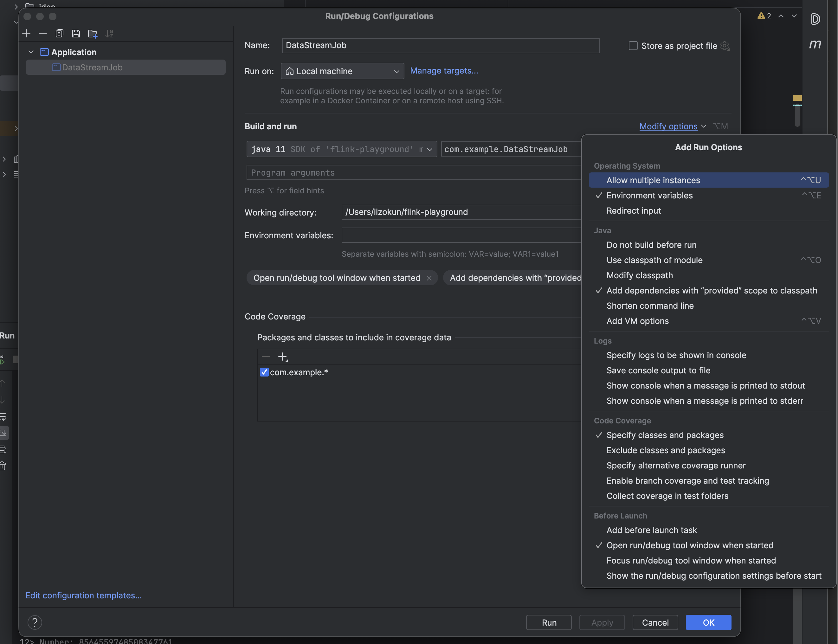Remove coverage pattern with minus icon
Screen dimensions: 838x644
pyautogui.click(x=266, y=357)
